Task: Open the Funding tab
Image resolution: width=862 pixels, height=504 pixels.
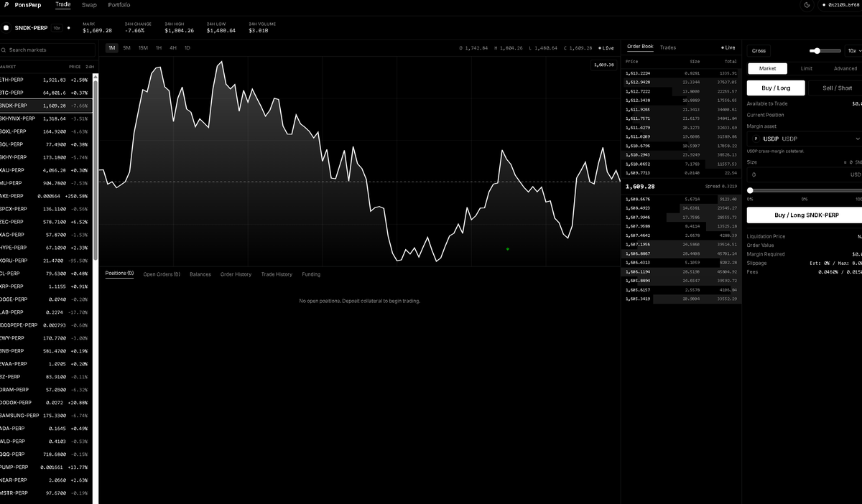Action: click(x=311, y=274)
